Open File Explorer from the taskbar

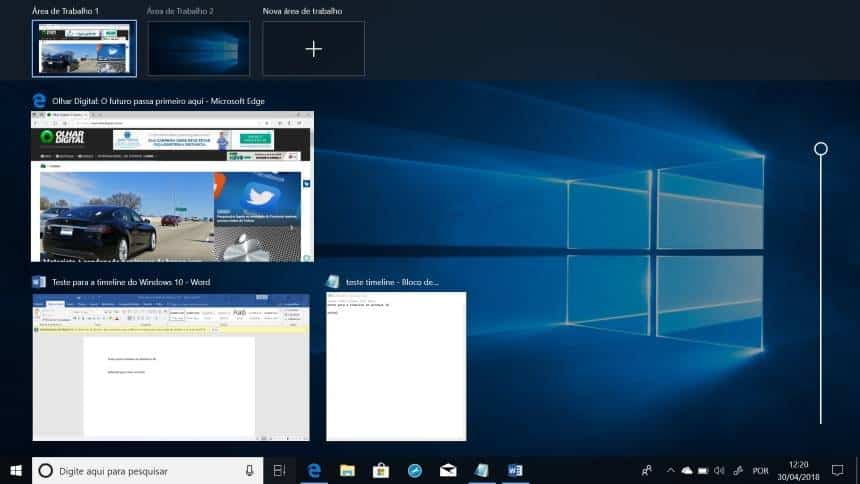point(347,470)
